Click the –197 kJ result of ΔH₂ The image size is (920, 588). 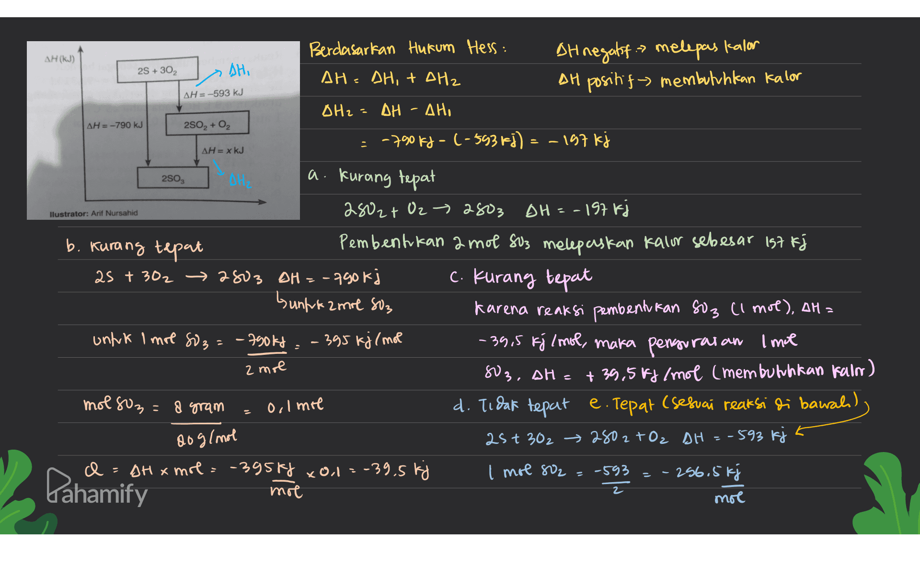(x=579, y=141)
